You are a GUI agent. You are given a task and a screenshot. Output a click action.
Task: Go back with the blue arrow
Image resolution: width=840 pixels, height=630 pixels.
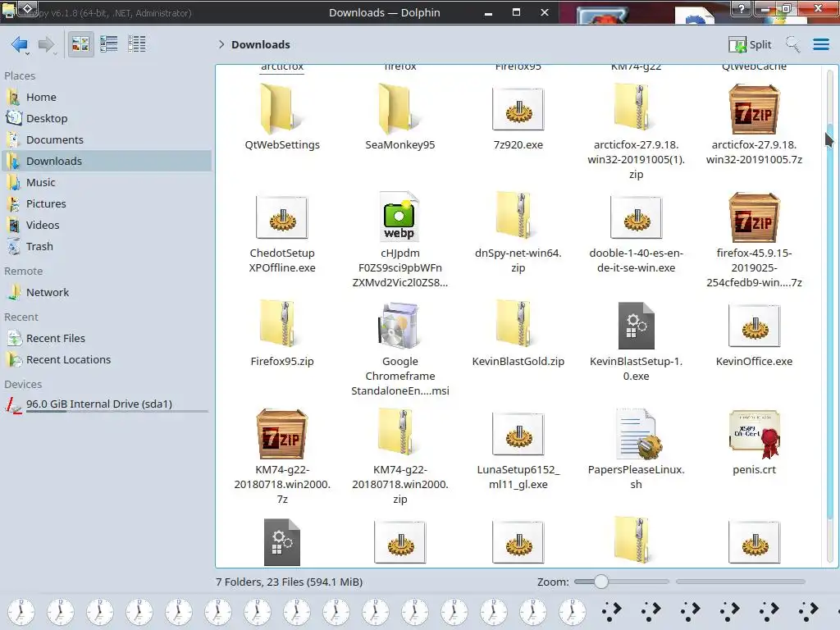(20, 44)
